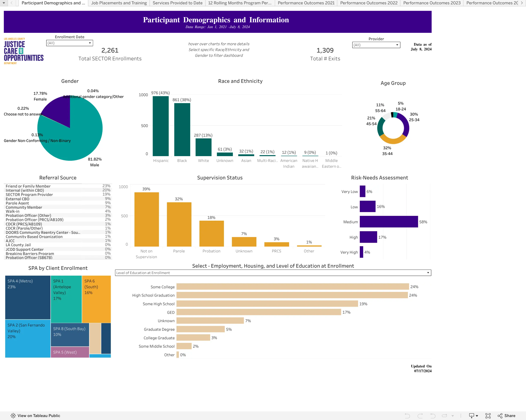Click the Black bar in Race and Ethnicity
526x420 pixels.
point(182,129)
